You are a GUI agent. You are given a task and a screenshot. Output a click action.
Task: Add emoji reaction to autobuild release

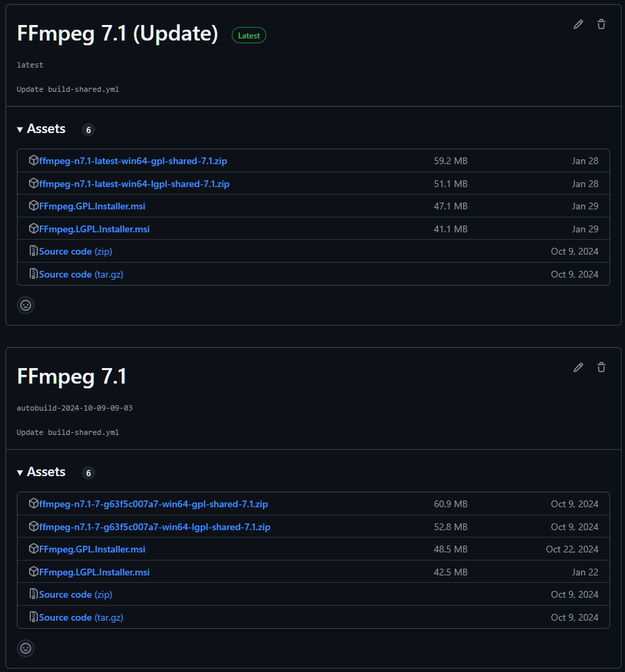click(x=26, y=648)
